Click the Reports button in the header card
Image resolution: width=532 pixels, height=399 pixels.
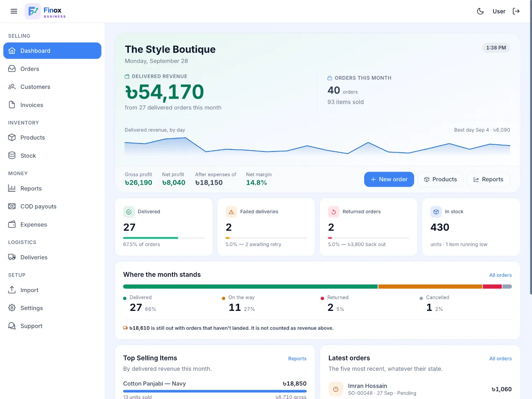tap(488, 179)
